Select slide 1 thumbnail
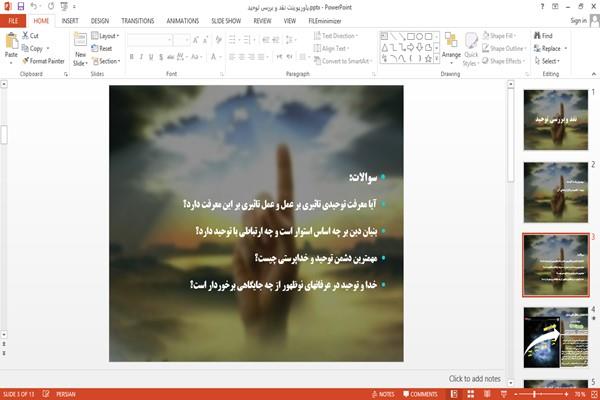 pos(556,119)
